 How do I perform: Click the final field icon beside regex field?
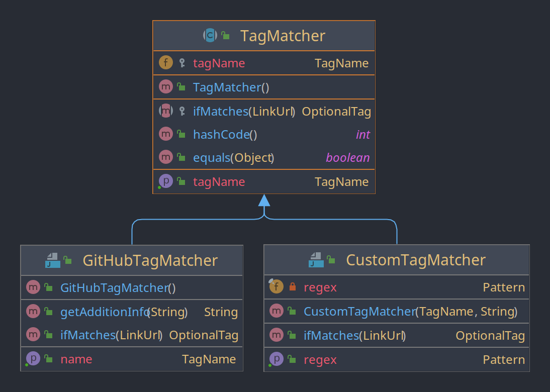(277, 287)
